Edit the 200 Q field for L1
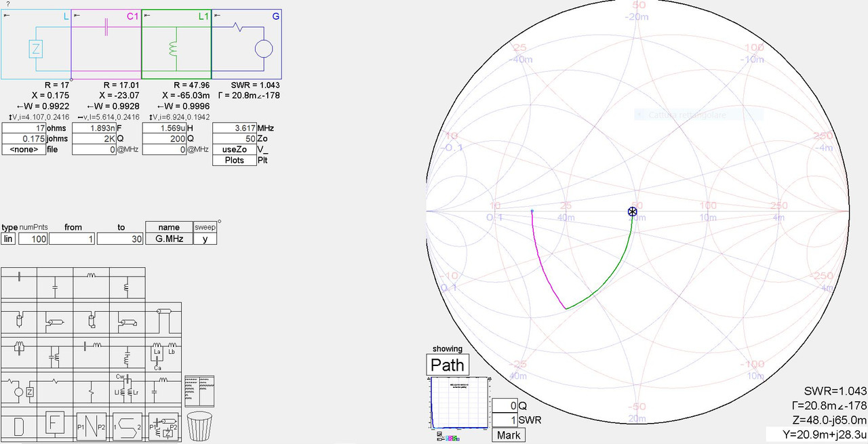The height and width of the screenshot is (444, 868). tap(165, 138)
